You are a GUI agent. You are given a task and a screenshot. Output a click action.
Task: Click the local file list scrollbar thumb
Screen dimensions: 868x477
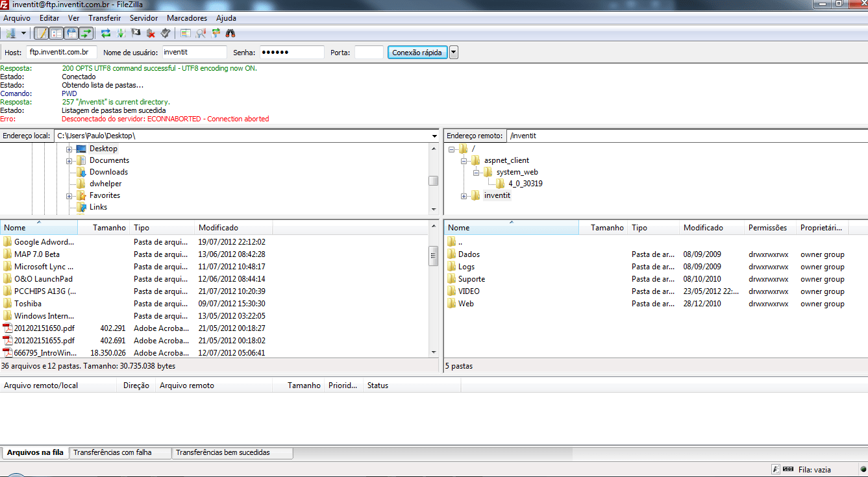[434, 256]
